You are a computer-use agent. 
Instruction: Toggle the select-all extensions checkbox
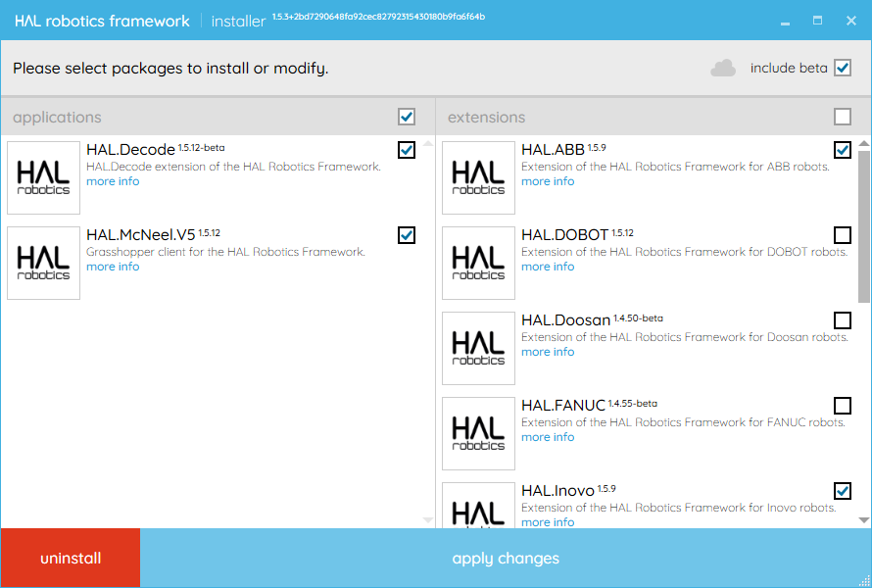[x=843, y=117]
